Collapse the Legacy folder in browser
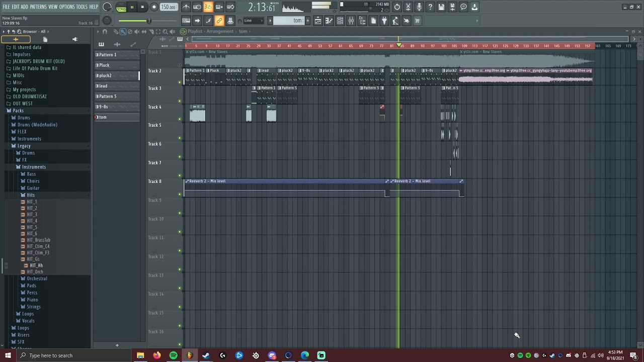The image size is (644, 362). tap(24, 146)
